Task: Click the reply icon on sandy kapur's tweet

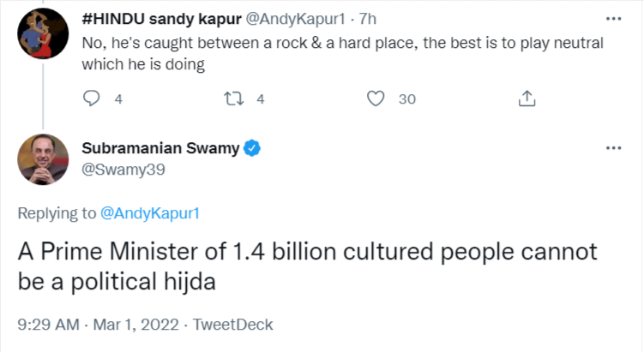Action: pyautogui.click(x=91, y=99)
